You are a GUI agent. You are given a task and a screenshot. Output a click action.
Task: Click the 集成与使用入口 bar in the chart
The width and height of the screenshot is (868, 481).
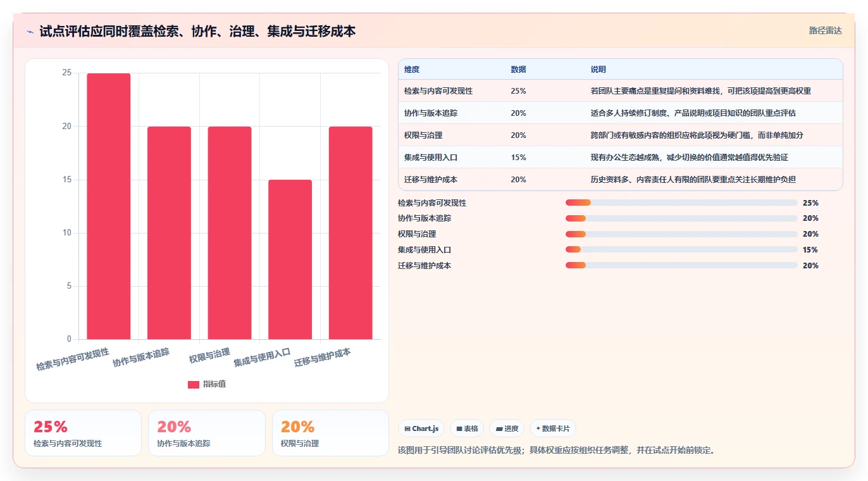290,259
